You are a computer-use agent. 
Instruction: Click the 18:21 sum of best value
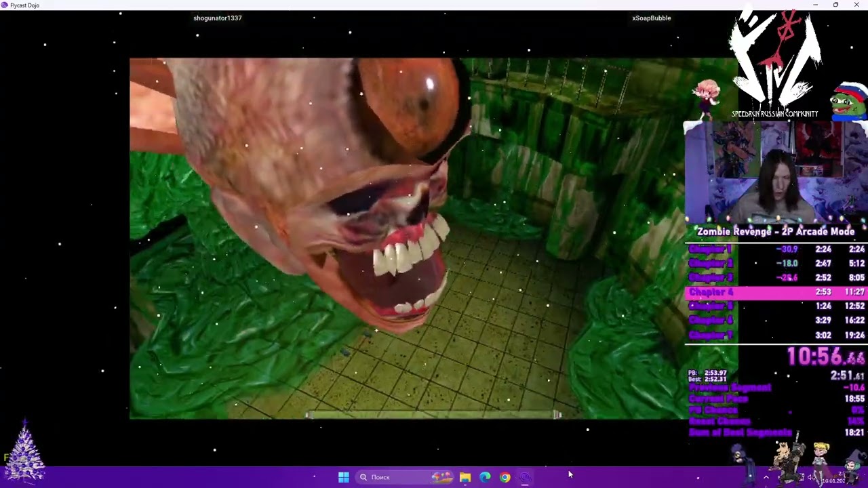tap(854, 432)
